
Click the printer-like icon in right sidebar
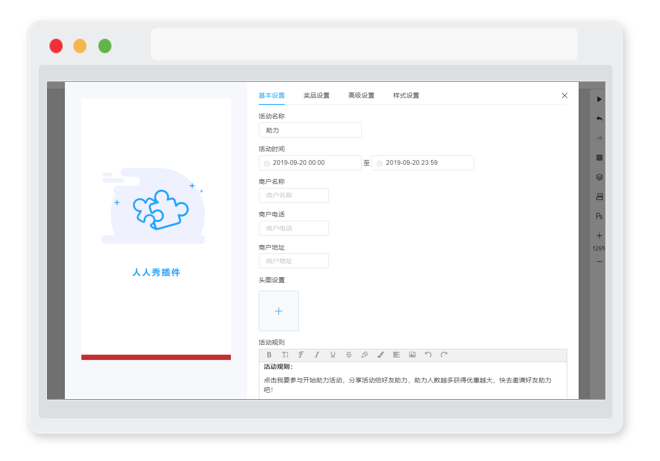599,197
